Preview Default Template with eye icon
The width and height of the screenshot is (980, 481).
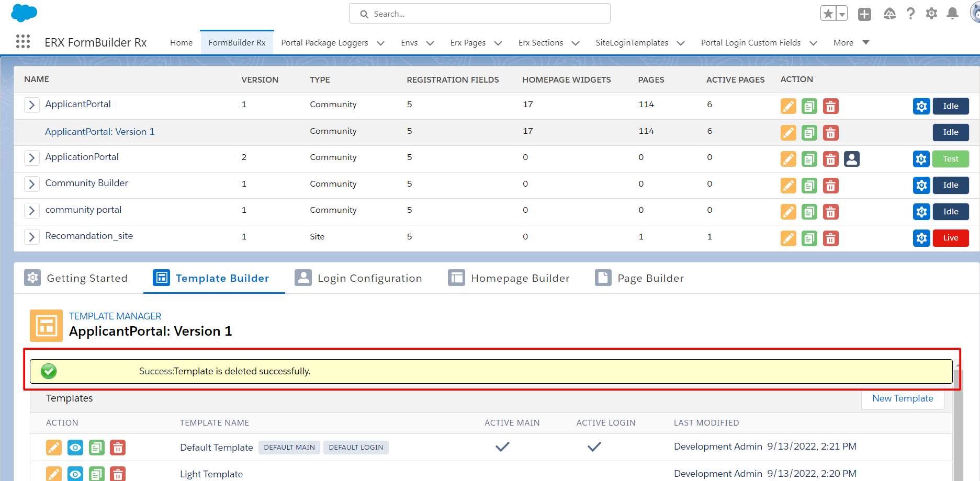tap(75, 448)
